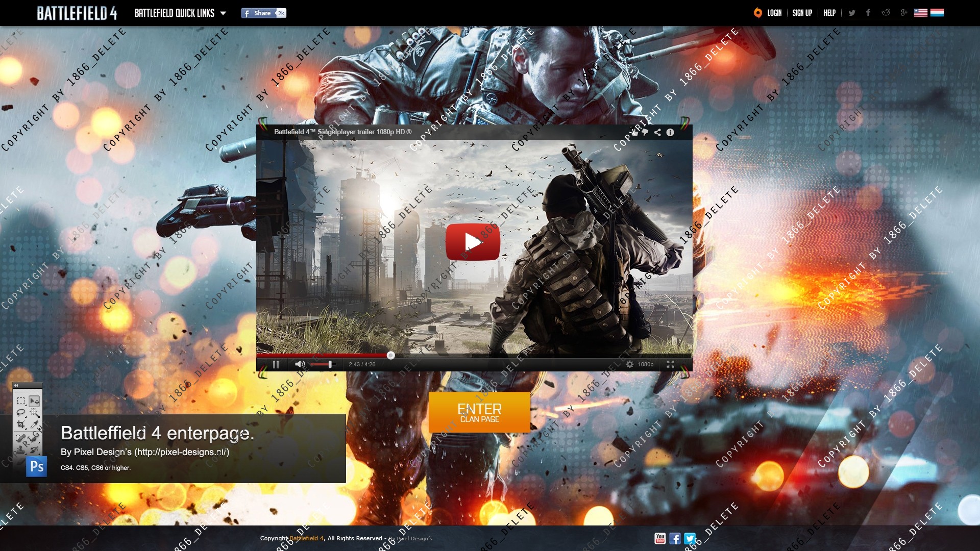The image size is (980, 551).
Task: Toggle fullscreen on the video player
Action: pos(670,364)
